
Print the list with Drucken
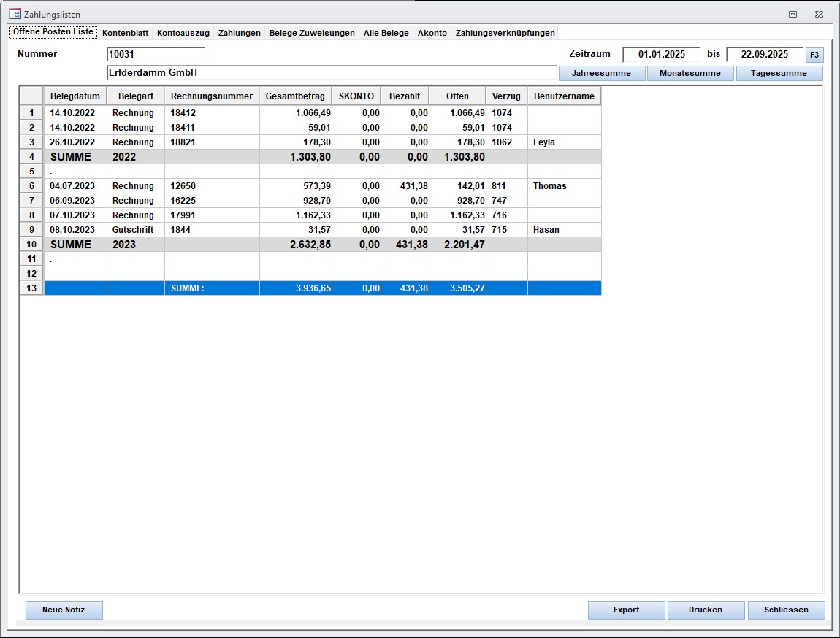(x=705, y=610)
